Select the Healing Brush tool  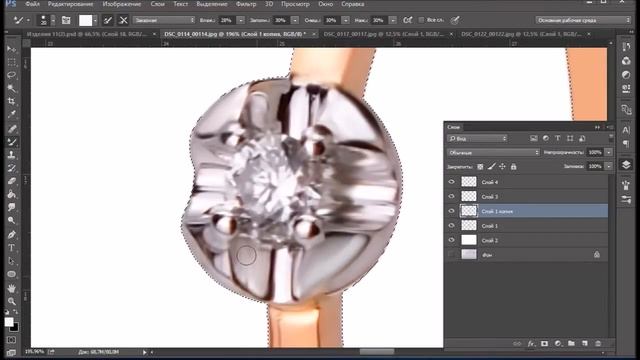11,129
